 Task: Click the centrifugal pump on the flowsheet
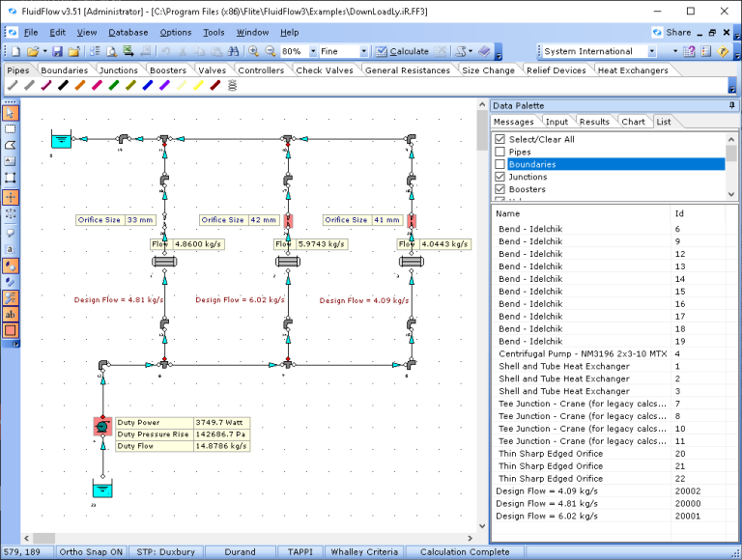102,427
